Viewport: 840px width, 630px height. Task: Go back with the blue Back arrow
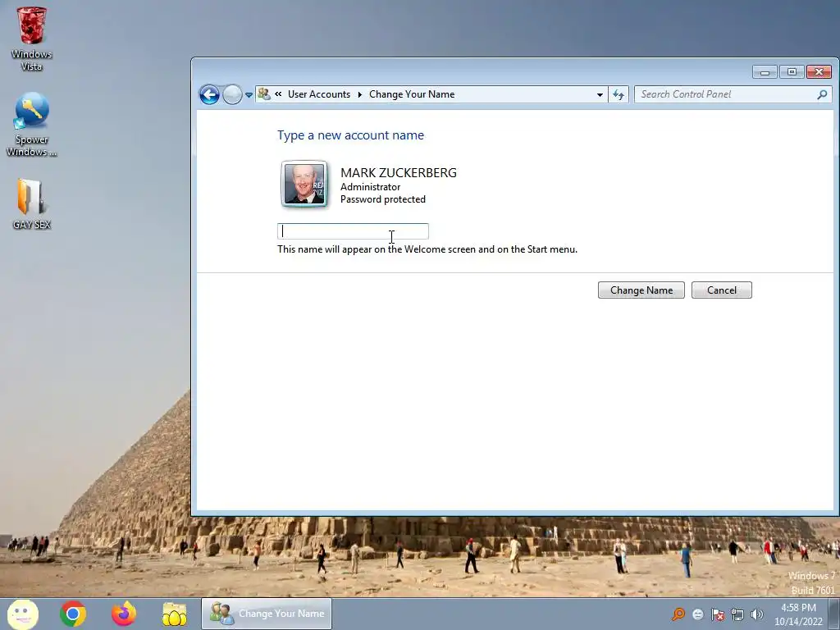(209, 95)
